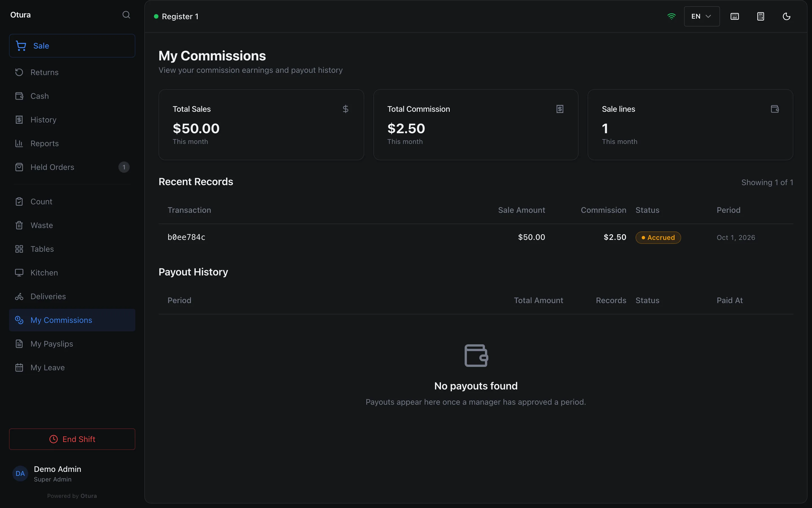The height and width of the screenshot is (508, 812).
Task: Open the sidebar search icon
Action: click(x=126, y=15)
